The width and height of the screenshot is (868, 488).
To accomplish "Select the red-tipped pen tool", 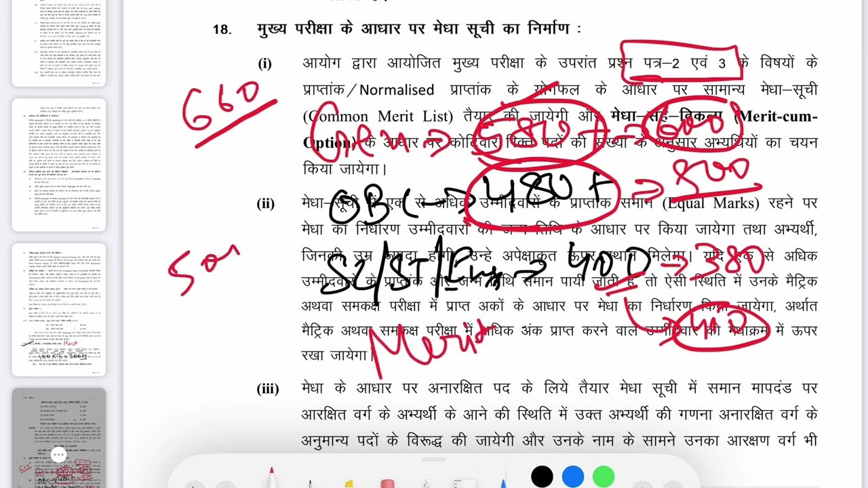I will coord(271,478).
